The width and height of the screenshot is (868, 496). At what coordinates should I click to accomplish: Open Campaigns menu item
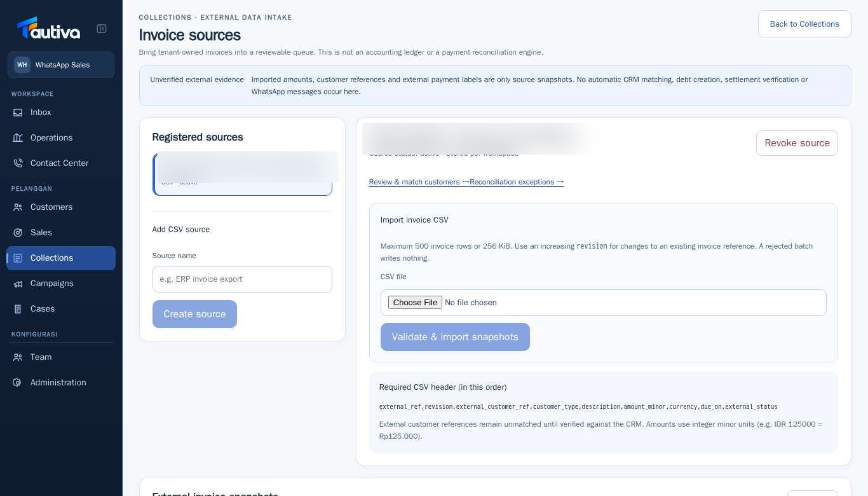[x=61, y=284]
